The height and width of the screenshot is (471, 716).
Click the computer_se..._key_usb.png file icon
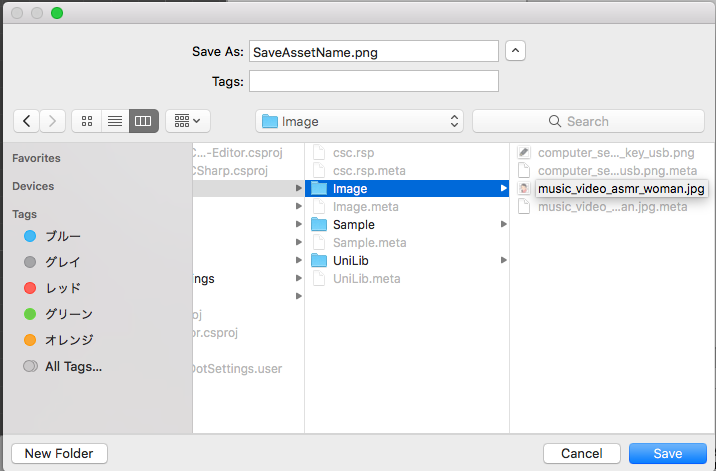pyautogui.click(x=524, y=153)
